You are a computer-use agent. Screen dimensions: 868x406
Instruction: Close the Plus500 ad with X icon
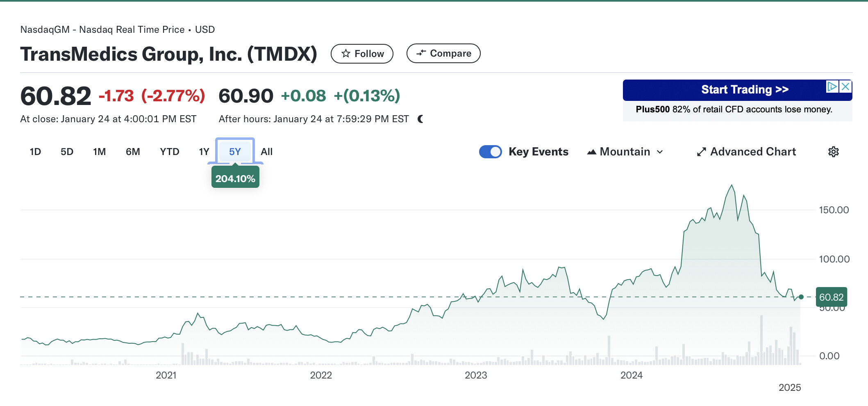[845, 87]
